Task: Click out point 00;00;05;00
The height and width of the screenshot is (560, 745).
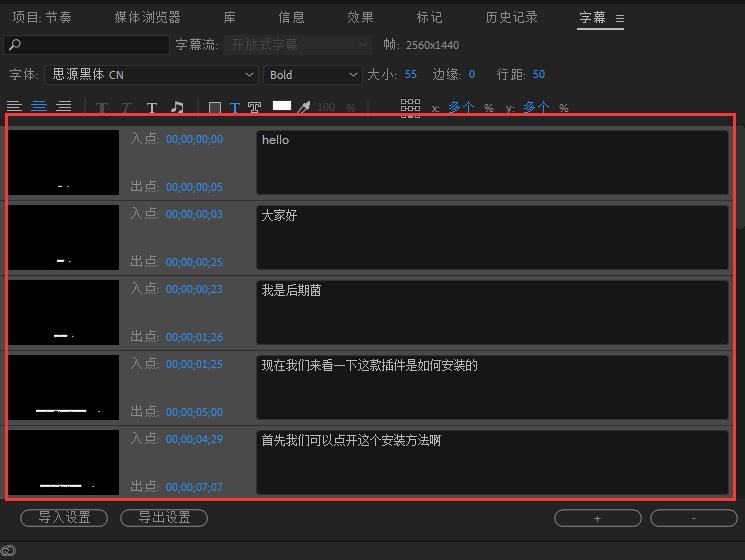Action: coord(194,412)
